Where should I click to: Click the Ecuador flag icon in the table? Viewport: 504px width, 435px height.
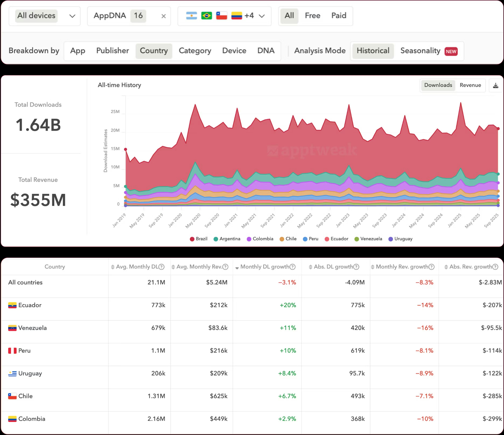12,305
